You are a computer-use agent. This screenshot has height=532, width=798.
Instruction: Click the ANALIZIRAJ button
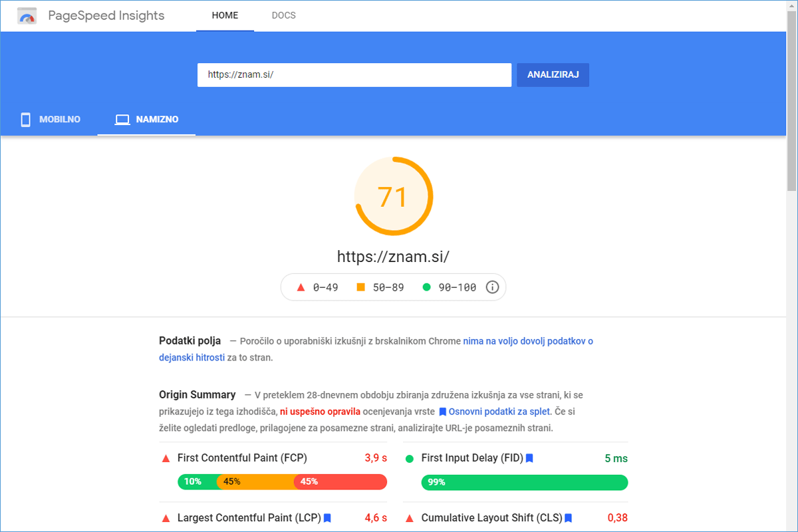553,74
